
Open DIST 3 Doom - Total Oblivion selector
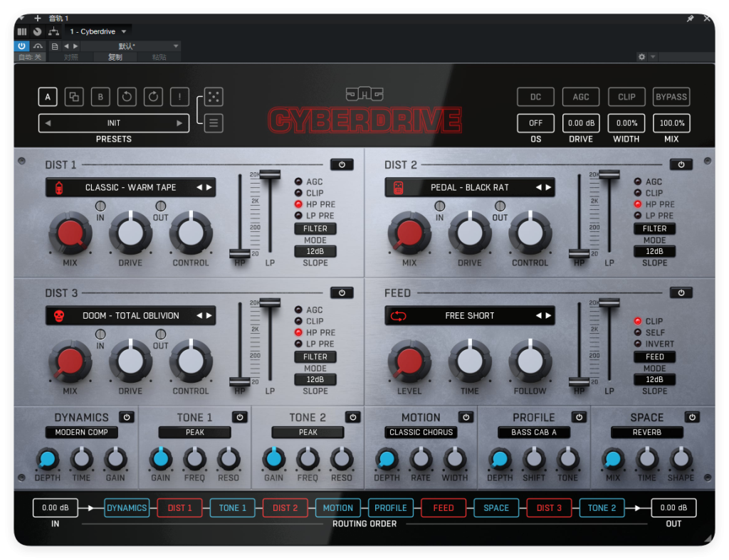click(x=131, y=315)
